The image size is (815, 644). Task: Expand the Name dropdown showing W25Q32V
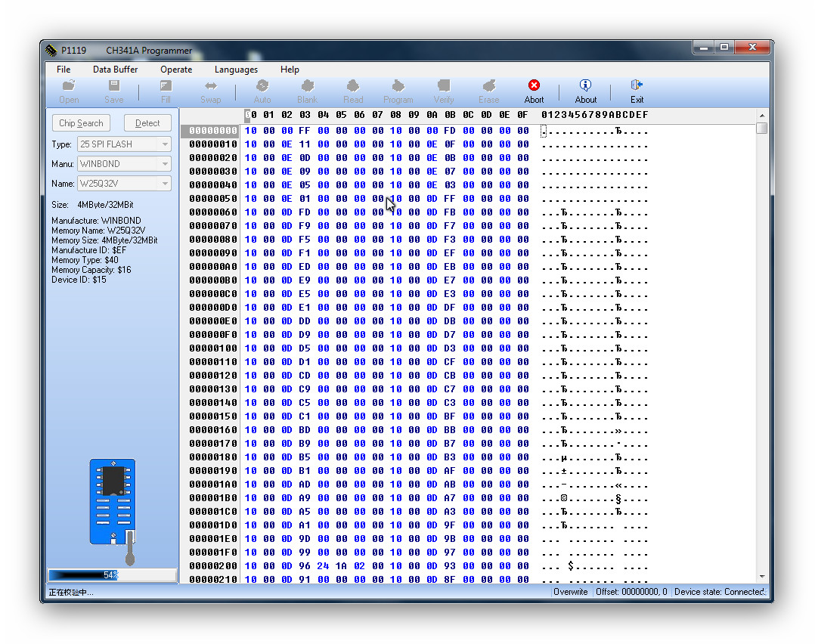tap(164, 184)
